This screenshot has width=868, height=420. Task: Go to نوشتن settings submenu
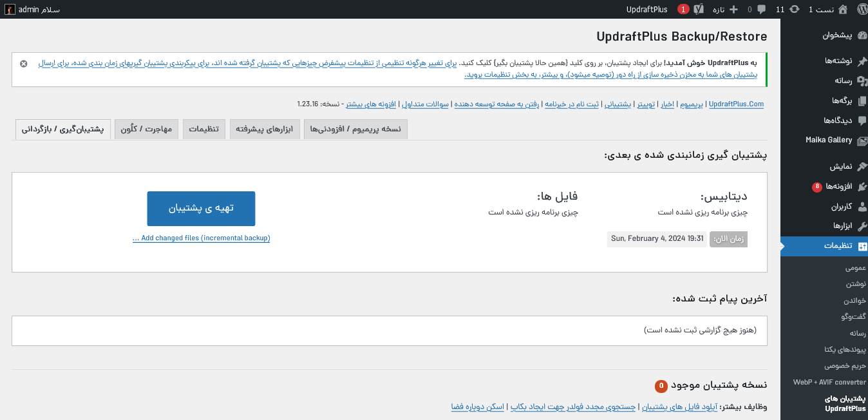click(856, 283)
